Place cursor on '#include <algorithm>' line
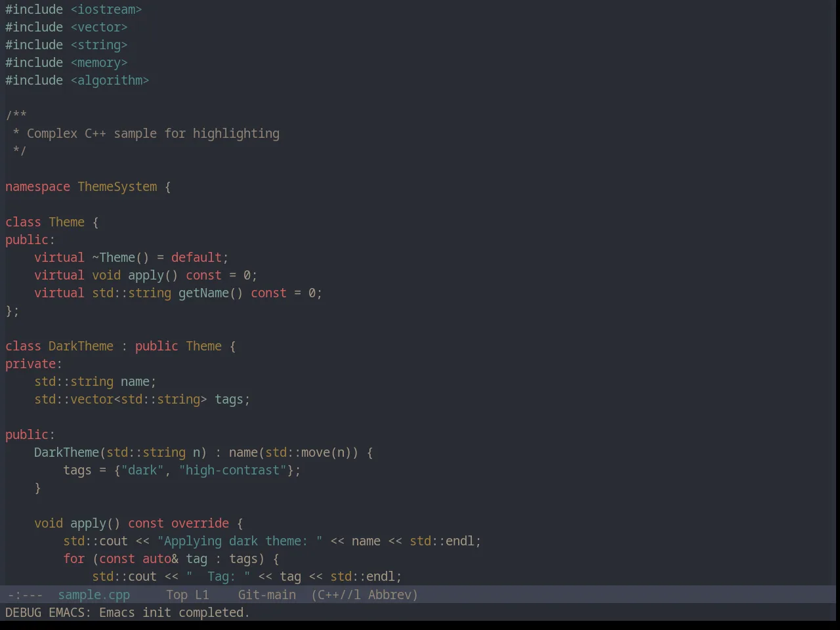This screenshot has height=630, width=840. (x=77, y=80)
